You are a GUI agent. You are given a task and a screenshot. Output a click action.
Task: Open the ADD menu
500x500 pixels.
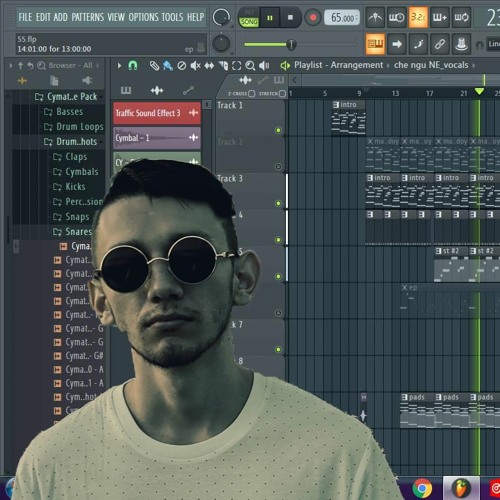click(60, 17)
